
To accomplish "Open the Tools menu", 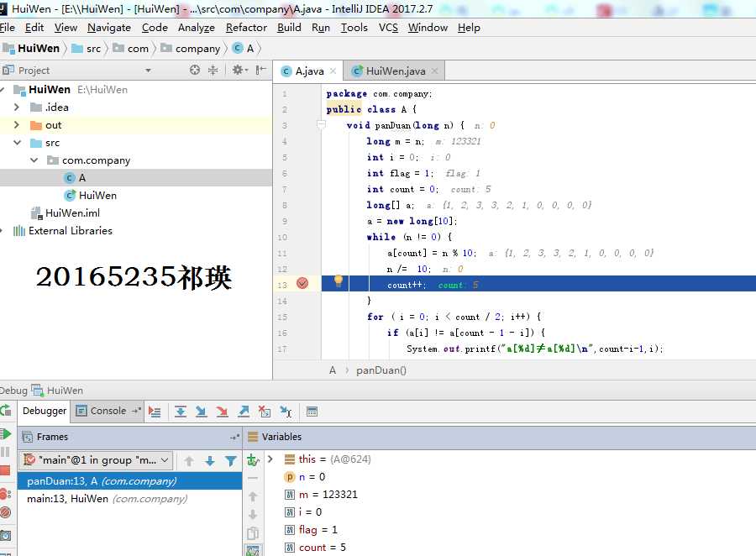I will tap(354, 28).
